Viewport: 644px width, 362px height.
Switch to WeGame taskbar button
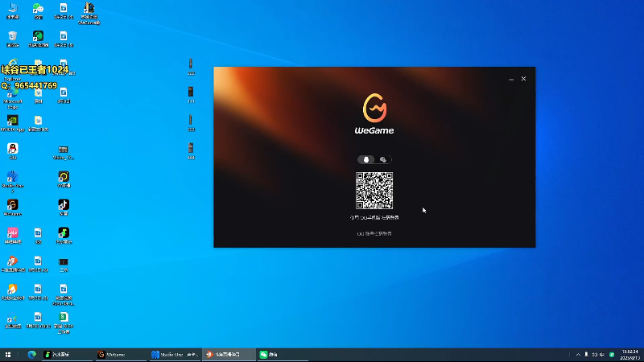(x=119, y=355)
